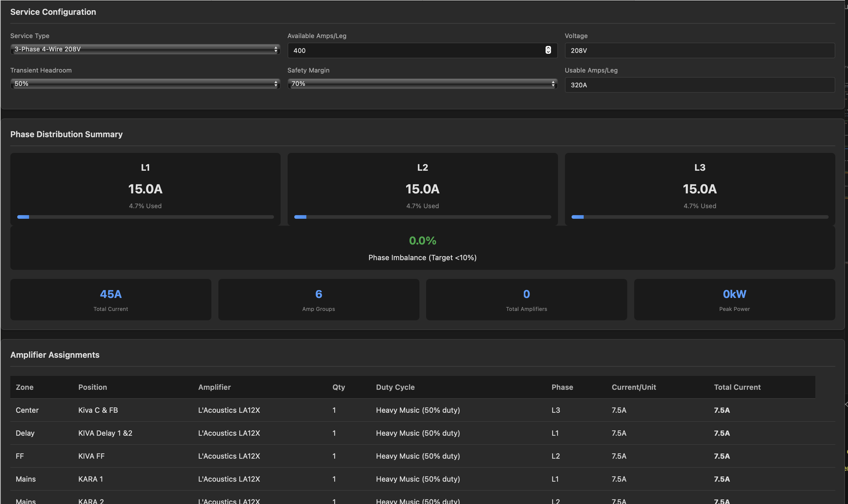Click the 0kW Peak Power card
Image resolution: width=848 pixels, height=504 pixels.
[735, 299]
